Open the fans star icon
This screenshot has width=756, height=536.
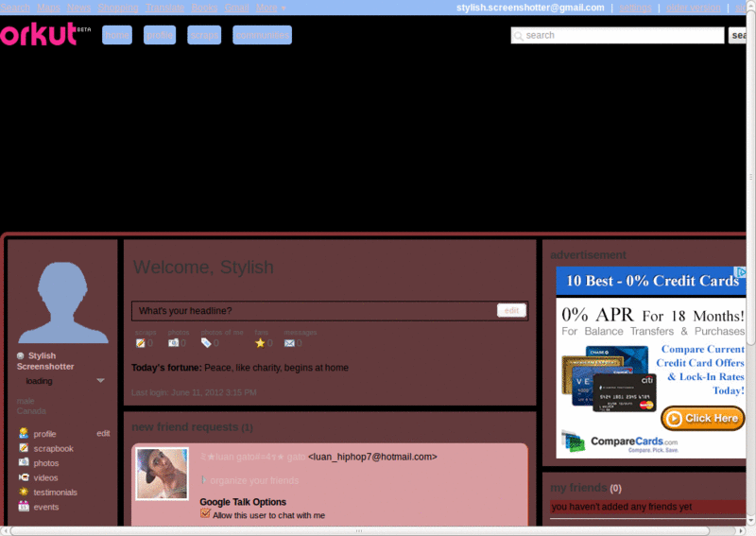pyautogui.click(x=260, y=343)
